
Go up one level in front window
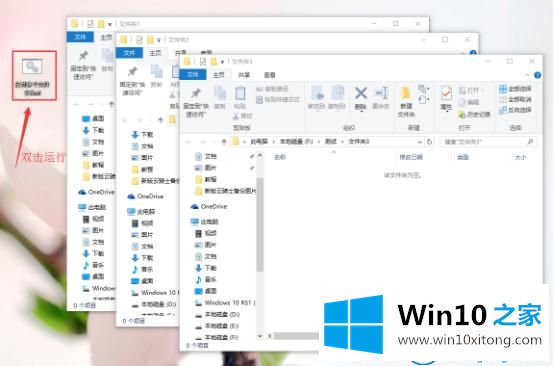(223, 142)
